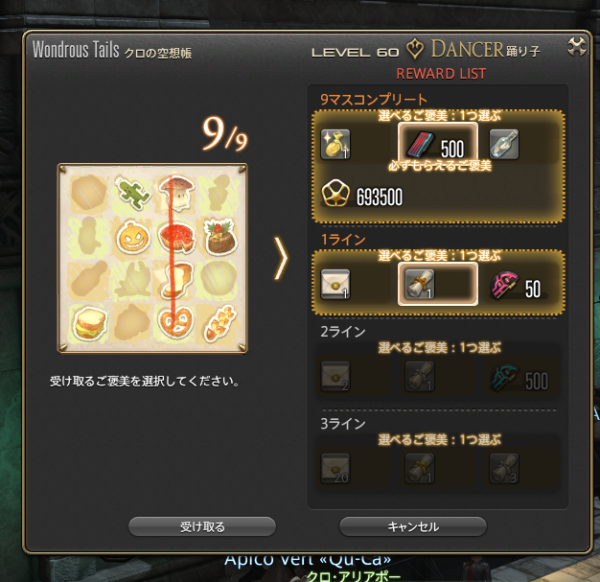The width and height of the screenshot is (600, 582).
Task: Click the sandwich sticker on the board
Action: pyautogui.click(x=89, y=323)
